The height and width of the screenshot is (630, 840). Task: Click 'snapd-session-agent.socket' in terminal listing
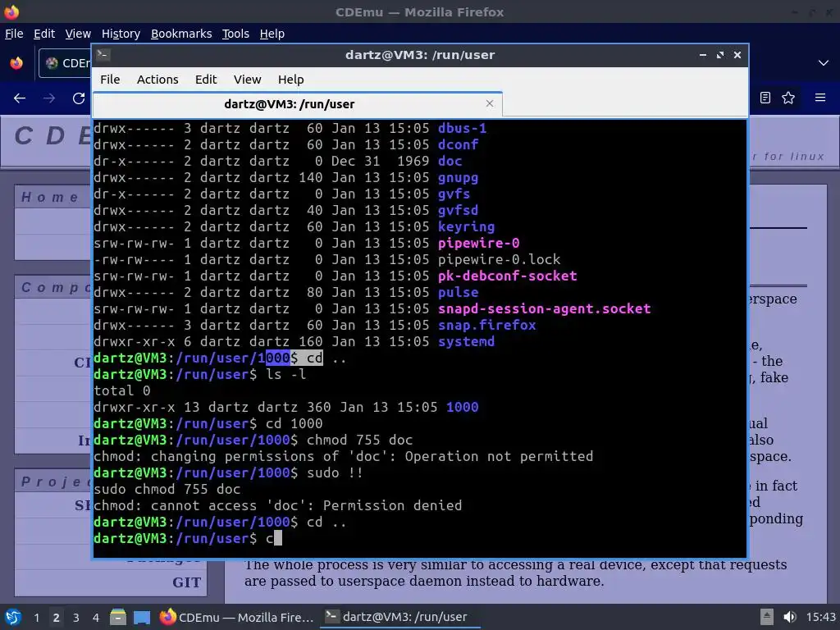pyautogui.click(x=545, y=309)
